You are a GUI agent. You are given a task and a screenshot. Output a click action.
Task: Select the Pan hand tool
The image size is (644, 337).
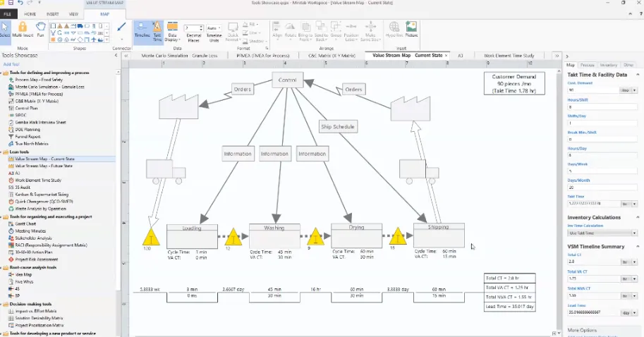pos(40,30)
